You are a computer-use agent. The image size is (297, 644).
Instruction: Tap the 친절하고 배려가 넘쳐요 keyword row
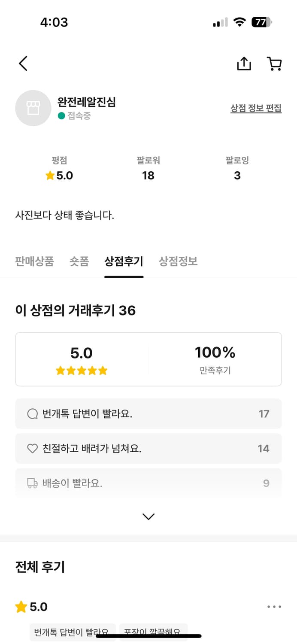click(148, 449)
